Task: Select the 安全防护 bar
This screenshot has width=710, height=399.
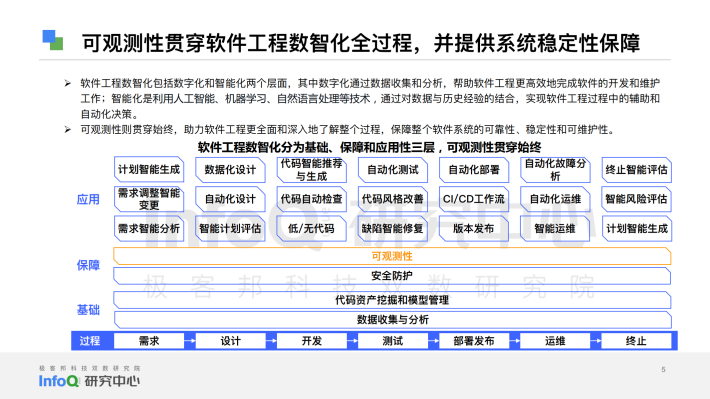Action: [392, 276]
